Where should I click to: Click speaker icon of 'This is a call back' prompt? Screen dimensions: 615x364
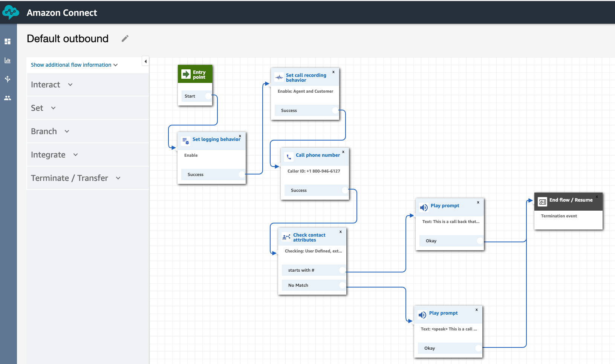click(x=424, y=207)
